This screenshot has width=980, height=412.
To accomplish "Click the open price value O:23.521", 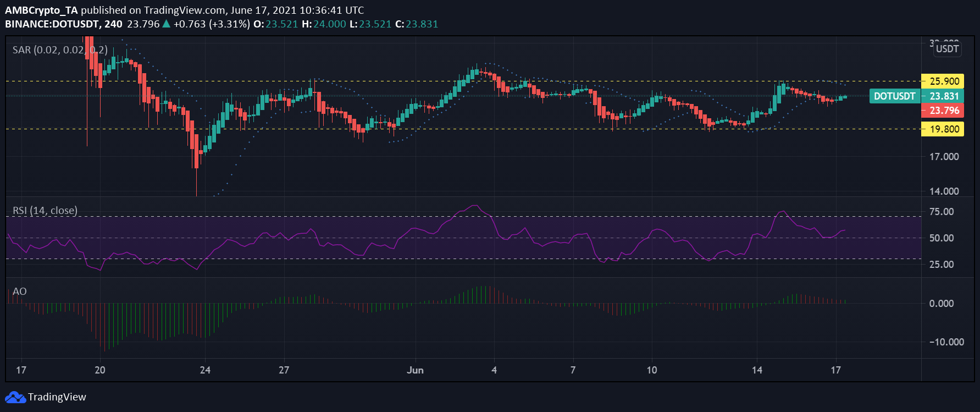I will 275,24.
